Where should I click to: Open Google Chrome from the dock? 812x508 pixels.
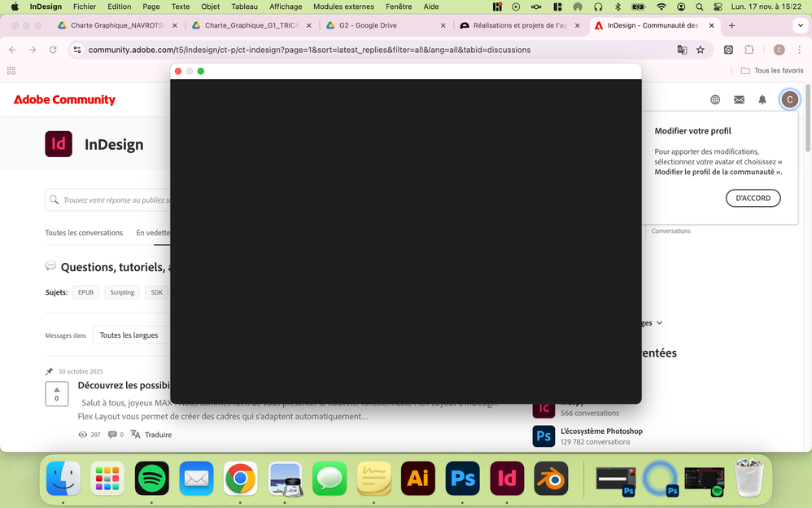click(x=240, y=478)
